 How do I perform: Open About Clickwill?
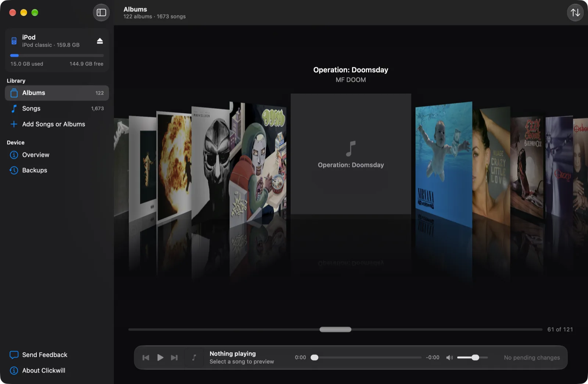click(x=37, y=370)
